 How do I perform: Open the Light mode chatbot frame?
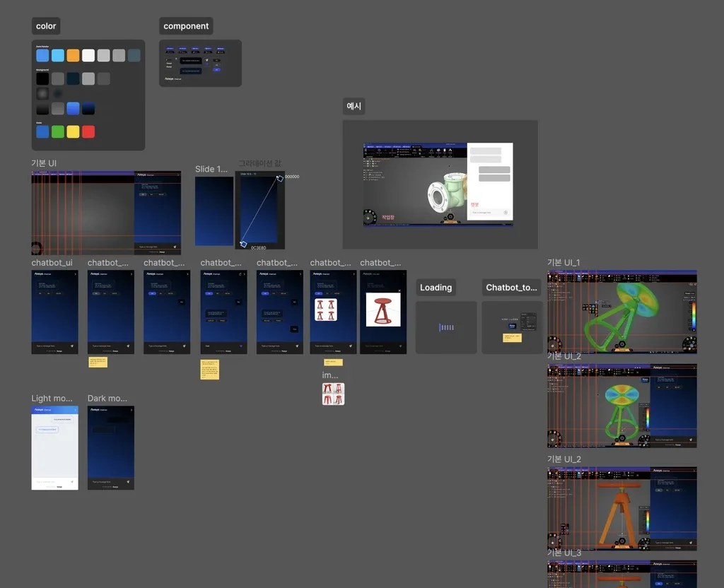coord(55,447)
